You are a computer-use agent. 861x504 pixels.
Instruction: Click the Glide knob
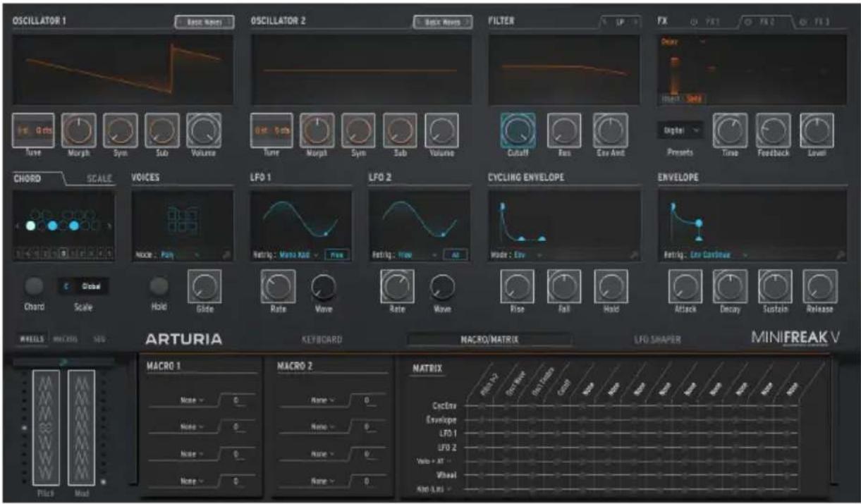click(x=204, y=287)
